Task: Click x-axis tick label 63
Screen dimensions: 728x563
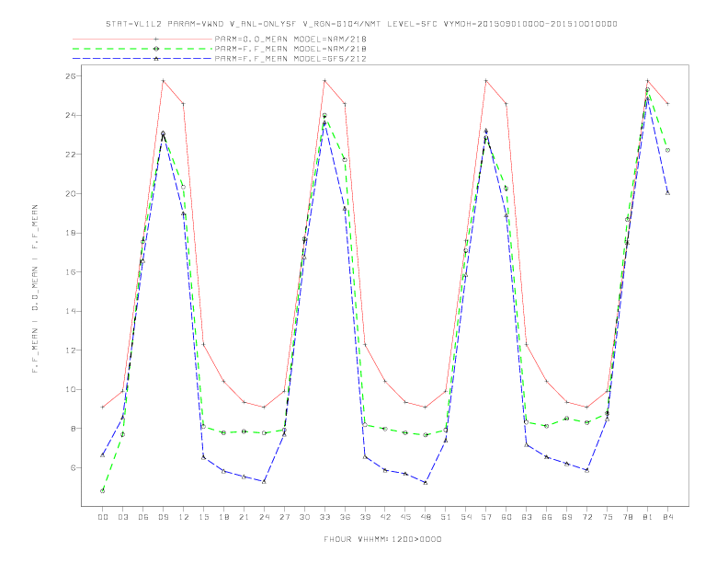Action: click(527, 517)
